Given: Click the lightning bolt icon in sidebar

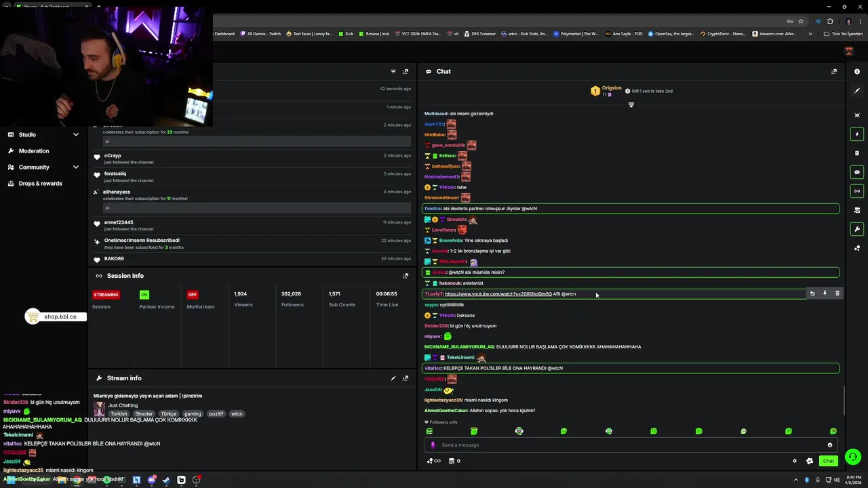Looking at the screenshot, I should [857, 134].
